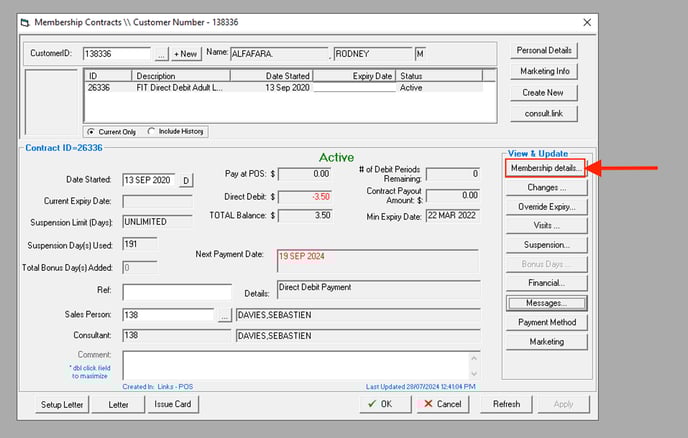Click the Override Expiry... button
688x438 pixels.
tap(546, 207)
